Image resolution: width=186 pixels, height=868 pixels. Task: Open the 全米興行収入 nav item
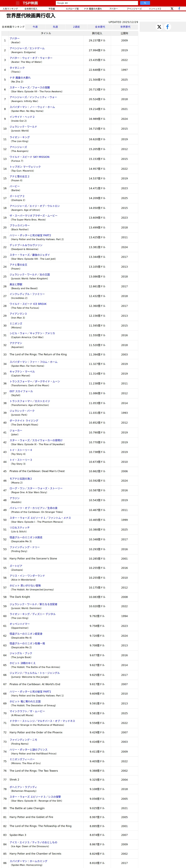[x=31, y=9]
